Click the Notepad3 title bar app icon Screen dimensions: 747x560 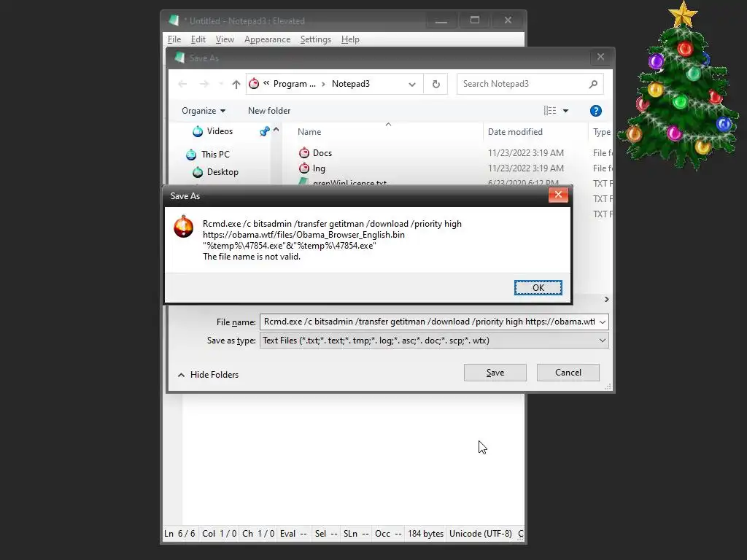[x=174, y=20]
